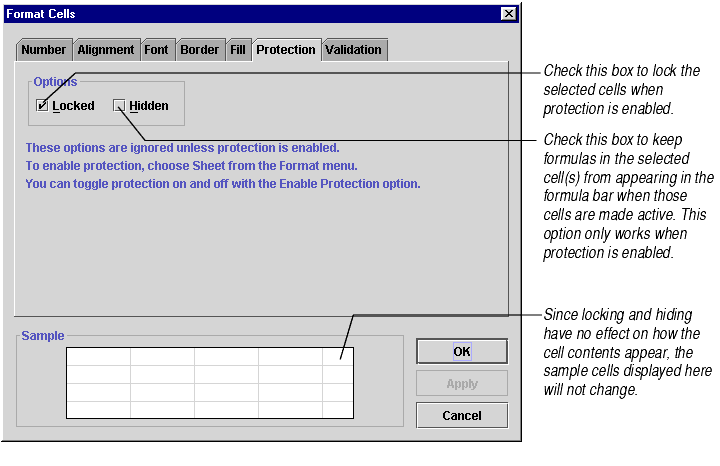Screen dimensions: 720x466
Task: Switch to the Validation tab
Action: pos(353,50)
